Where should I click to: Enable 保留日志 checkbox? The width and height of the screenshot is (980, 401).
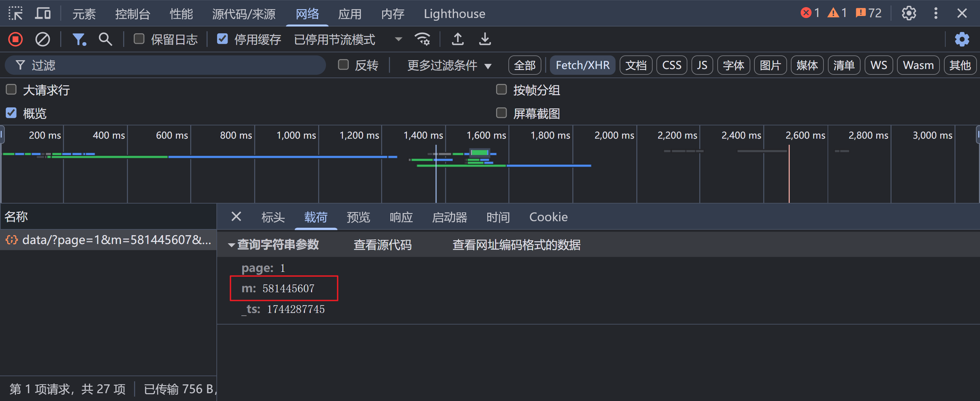click(x=139, y=39)
